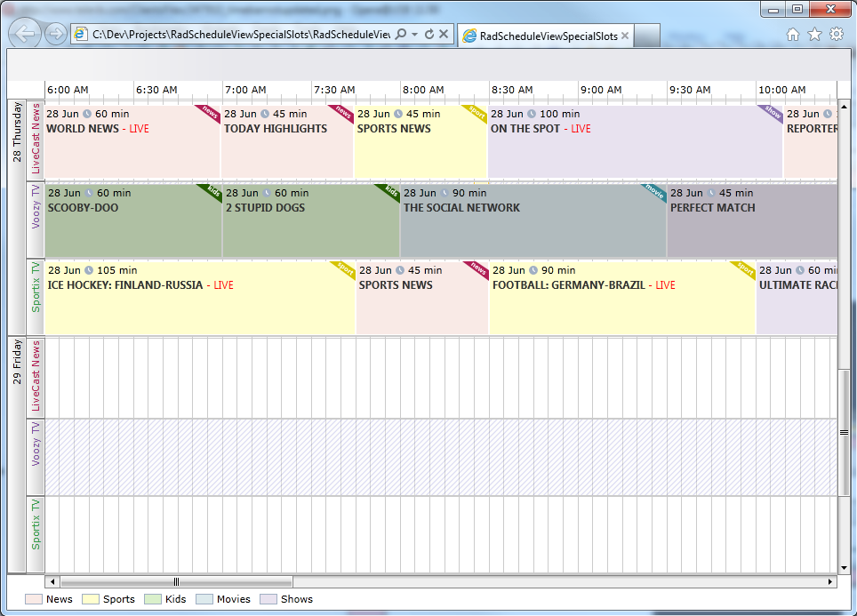Click the Kids legend color swatch
The image size is (857, 616).
[153, 599]
